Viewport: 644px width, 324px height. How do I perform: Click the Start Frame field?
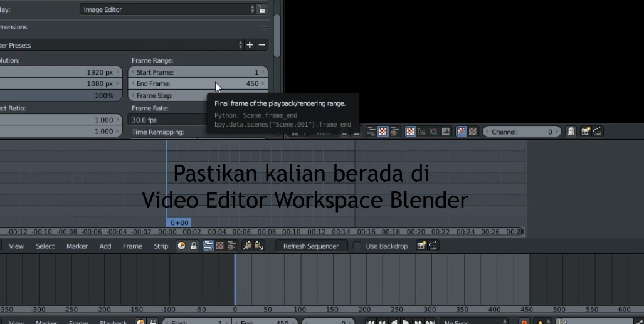(198, 72)
